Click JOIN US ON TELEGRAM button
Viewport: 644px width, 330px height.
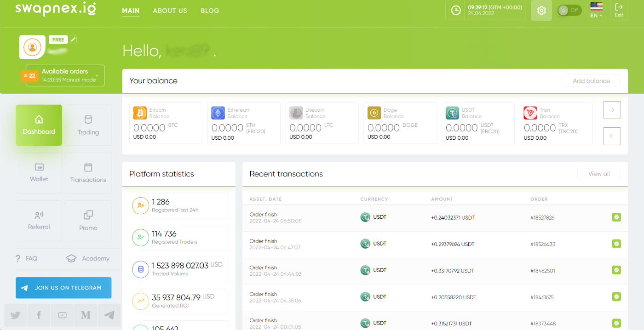(x=63, y=288)
